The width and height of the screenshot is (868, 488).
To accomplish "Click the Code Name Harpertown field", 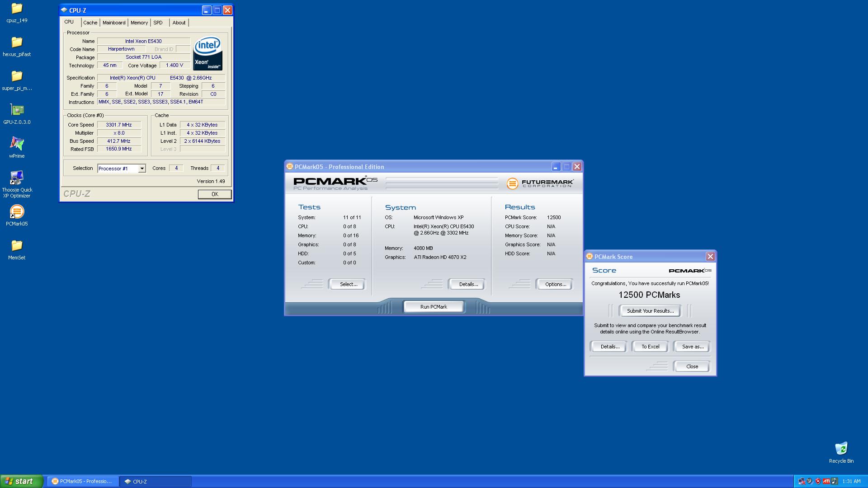I will [x=121, y=49].
